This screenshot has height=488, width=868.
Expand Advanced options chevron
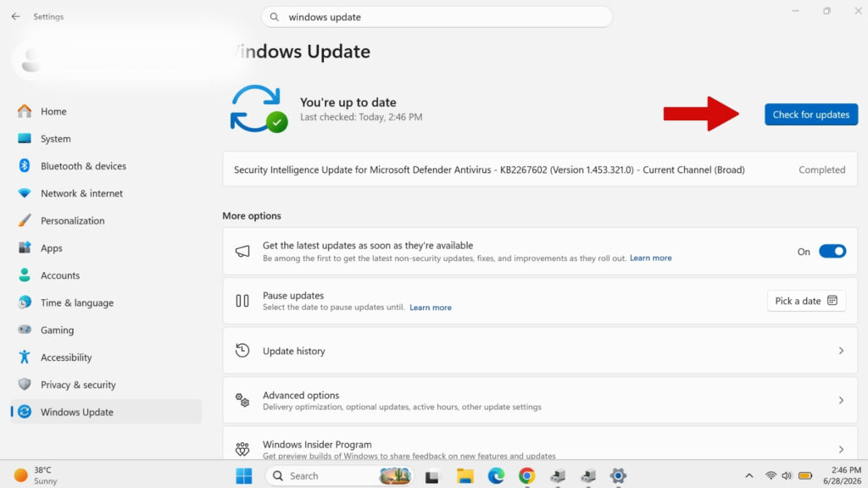click(841, 400)
